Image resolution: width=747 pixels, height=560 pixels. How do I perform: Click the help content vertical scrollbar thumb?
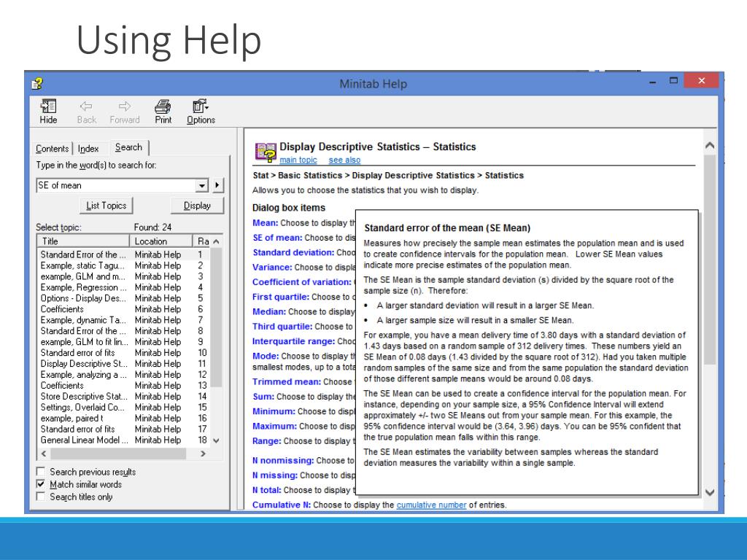pyautogui.click(x=710, y=260)
